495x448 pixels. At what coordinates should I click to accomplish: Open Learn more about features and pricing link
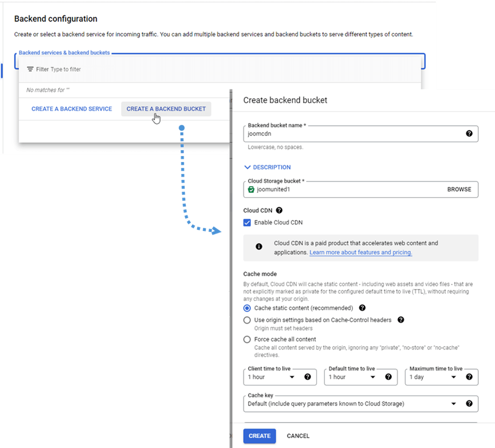click(360, 253)
